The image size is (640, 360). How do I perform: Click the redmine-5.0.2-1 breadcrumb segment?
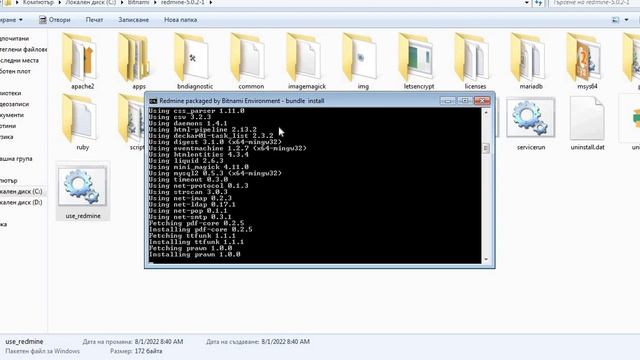pyautogui.click(x=182, y=2)
